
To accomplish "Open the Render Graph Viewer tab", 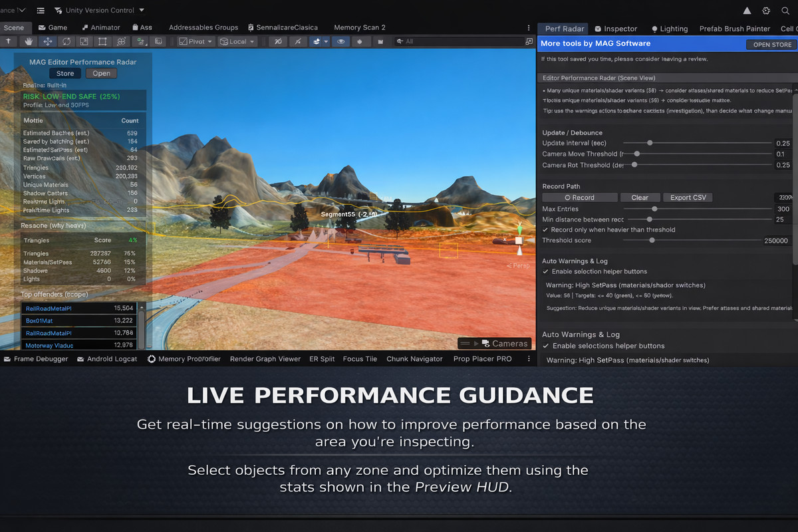I will 265,359.
